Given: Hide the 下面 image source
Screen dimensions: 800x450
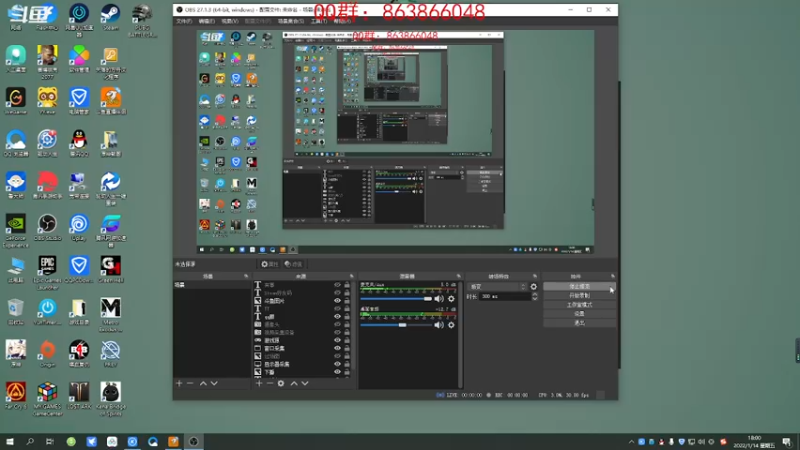Looking at the screenshot, I should tap(337, 371).
